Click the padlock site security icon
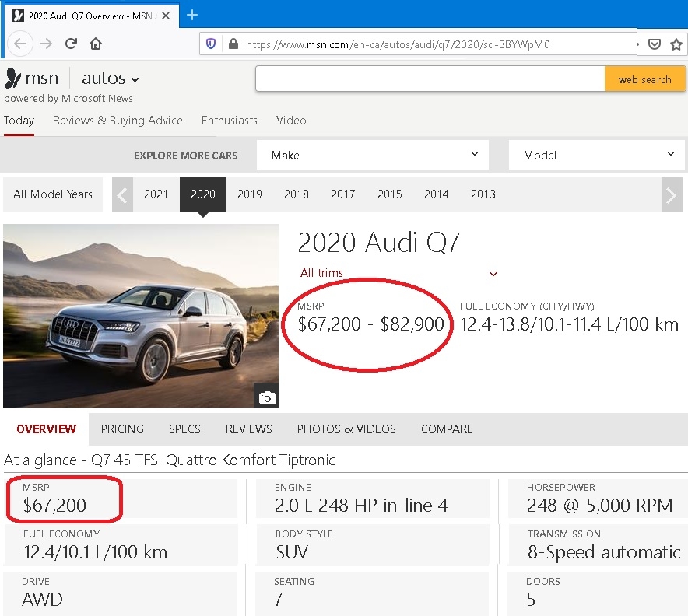Screen dimensions: 688x616 point(233,44)
